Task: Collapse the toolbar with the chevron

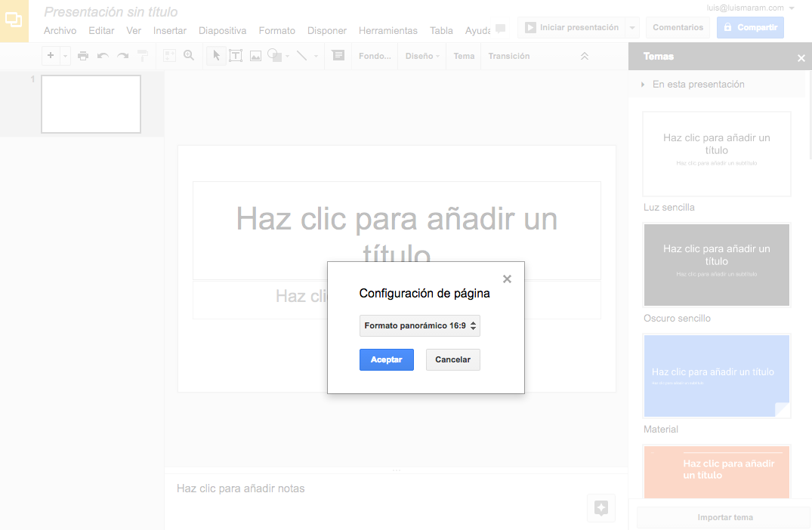Action: tap(585, 55)
